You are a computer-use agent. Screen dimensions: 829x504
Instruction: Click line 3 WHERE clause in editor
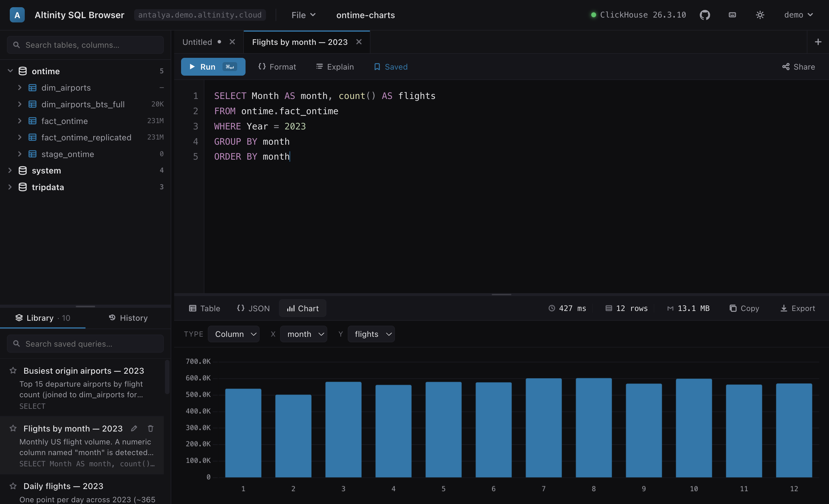(260, 126)
